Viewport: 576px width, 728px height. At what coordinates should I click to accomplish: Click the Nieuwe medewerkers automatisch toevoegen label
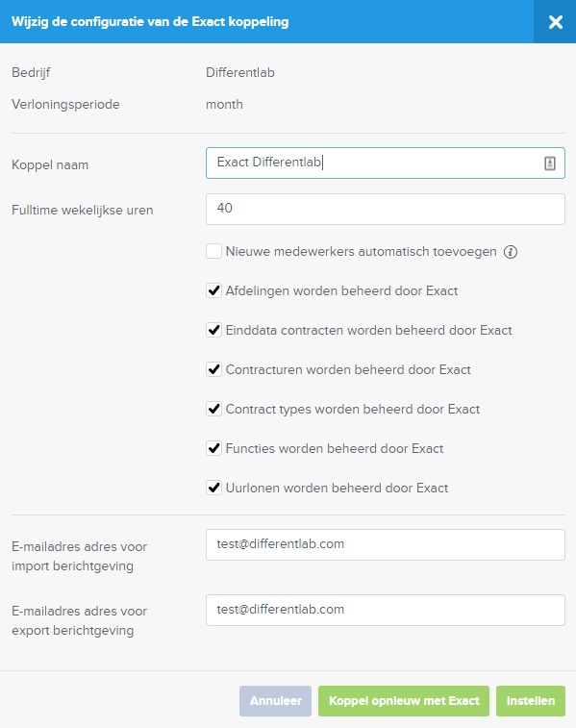click(362, 252)
